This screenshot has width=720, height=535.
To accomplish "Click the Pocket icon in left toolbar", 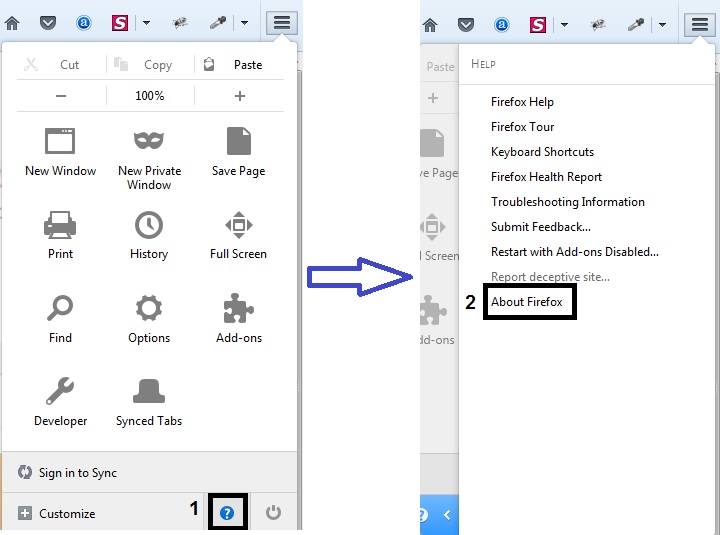I will click(x=48, y=23).
